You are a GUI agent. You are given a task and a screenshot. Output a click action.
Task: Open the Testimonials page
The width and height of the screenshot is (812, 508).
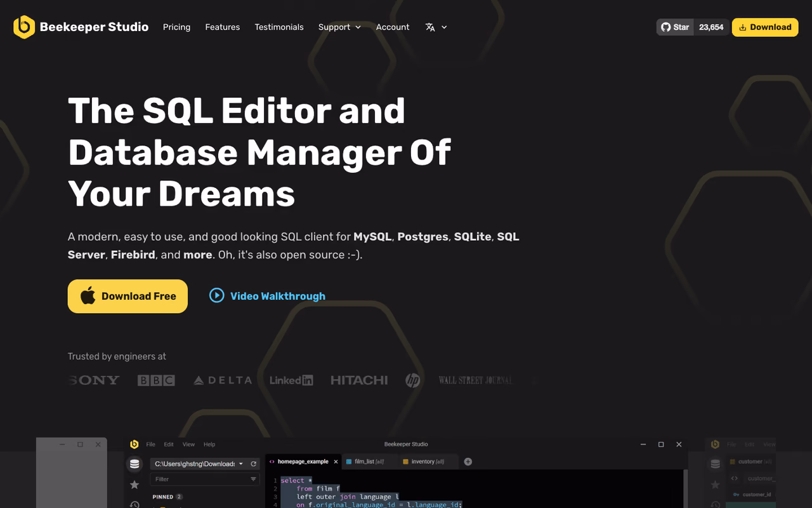pyautogui.click(x=279, y=27)
